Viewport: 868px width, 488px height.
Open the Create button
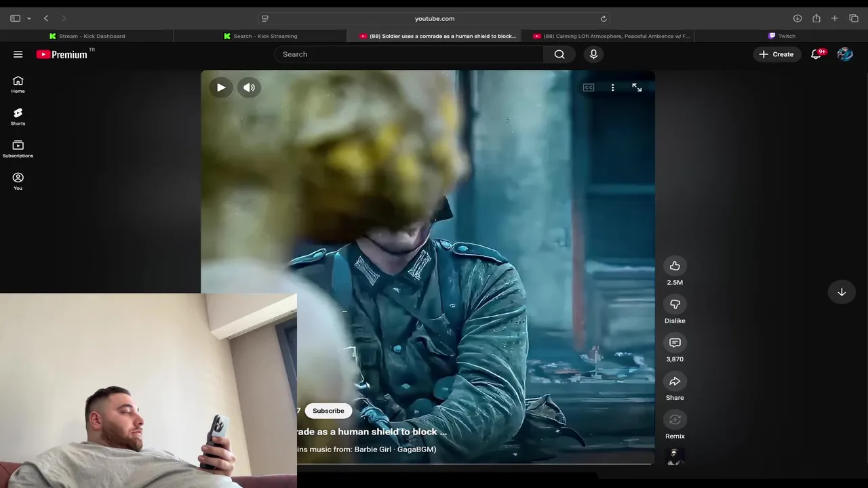click(x=776, y=54)
